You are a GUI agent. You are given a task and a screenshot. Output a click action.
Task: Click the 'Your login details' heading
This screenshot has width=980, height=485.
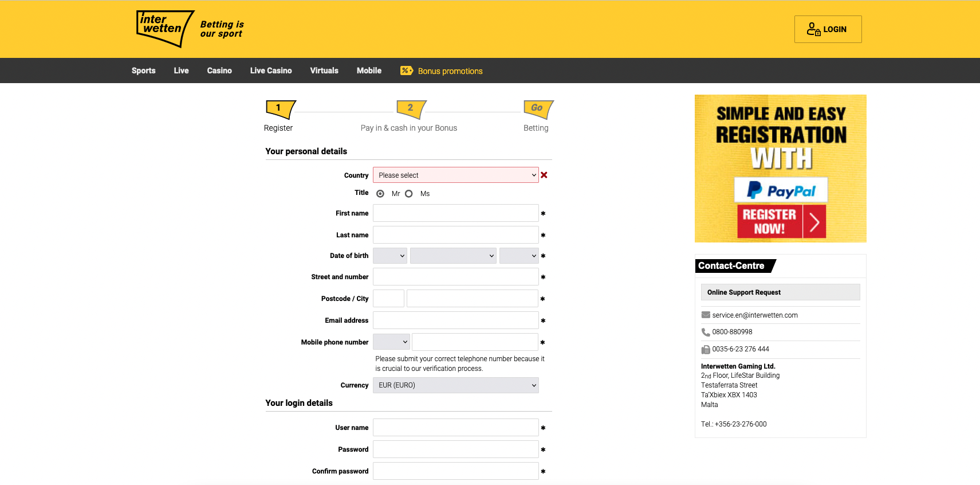pos(299,403)
